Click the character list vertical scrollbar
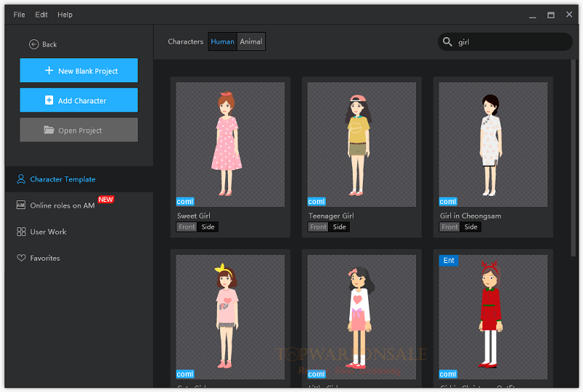The image size is (583, 392). tap(573, 158)
